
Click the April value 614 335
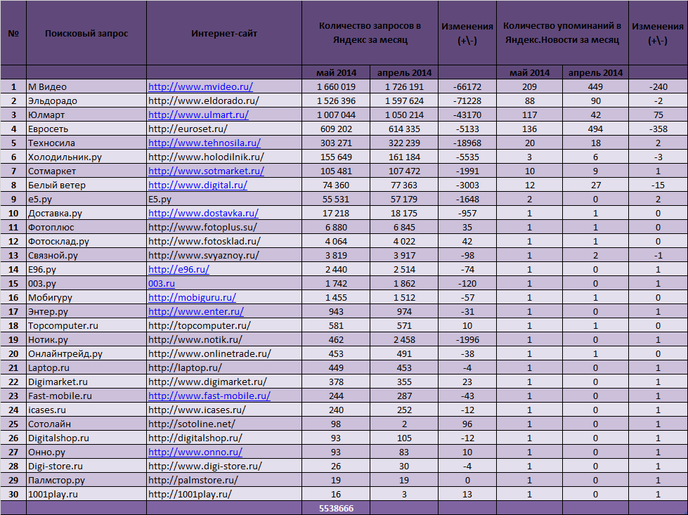click(x=404, y=129)
